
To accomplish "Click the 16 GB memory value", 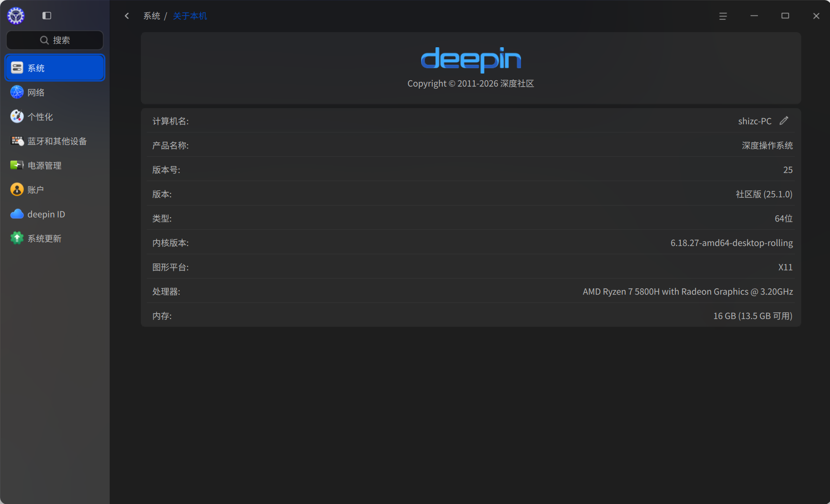I will pyautogui.click(x=753, y=316).
